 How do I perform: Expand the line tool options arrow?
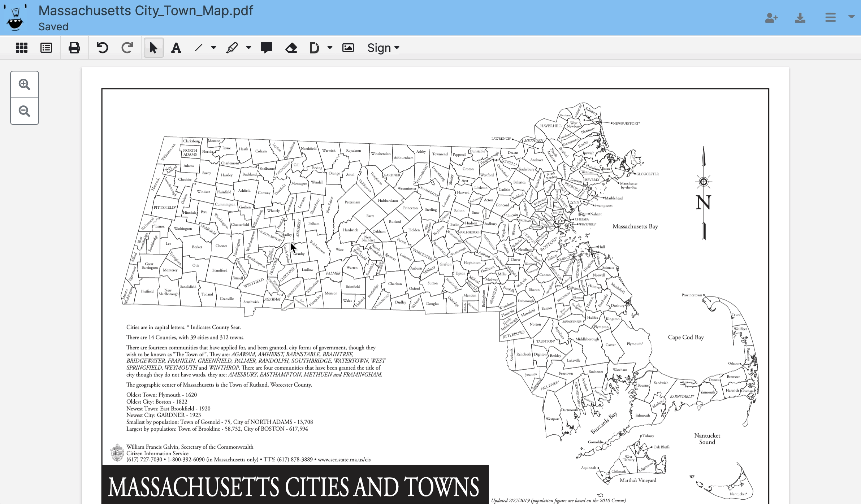[x=213, y=48]
